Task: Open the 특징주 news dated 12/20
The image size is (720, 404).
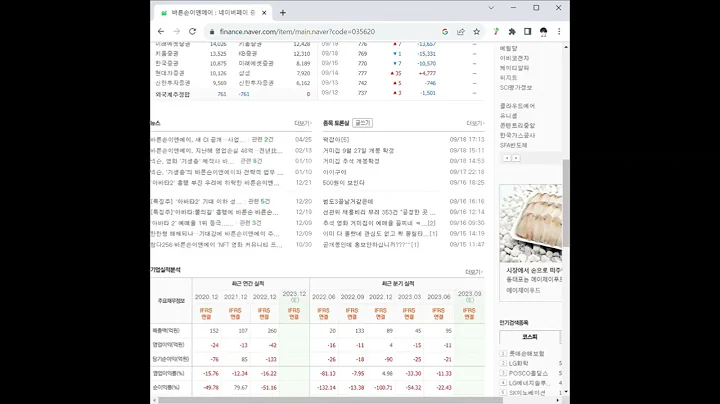Action: [196, 202]
